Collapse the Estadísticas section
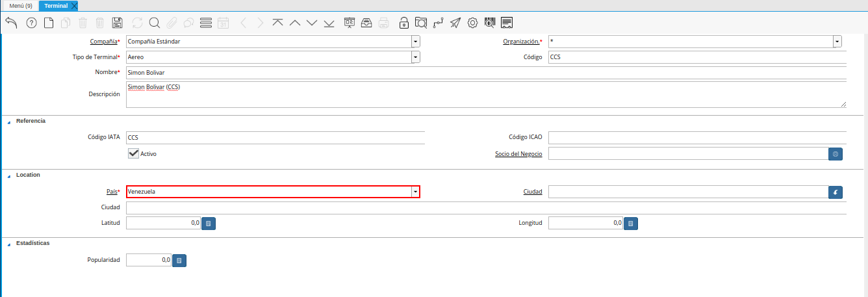 coord(8,244)
